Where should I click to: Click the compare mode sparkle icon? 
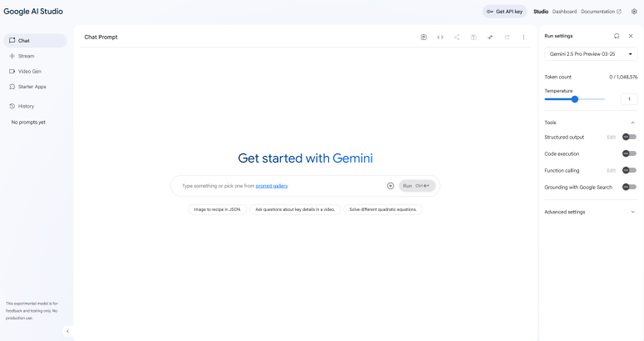491,37
